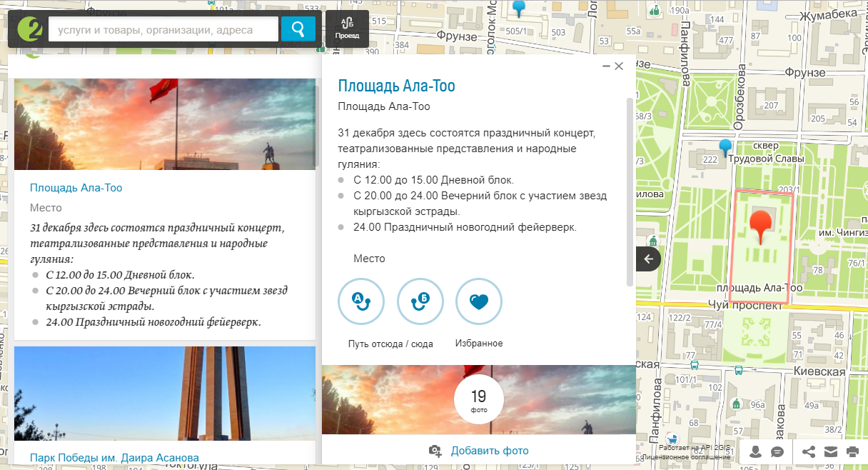868x470 pixels.
Task: Click the route-to-here Б icon
Action: [420, 301]
